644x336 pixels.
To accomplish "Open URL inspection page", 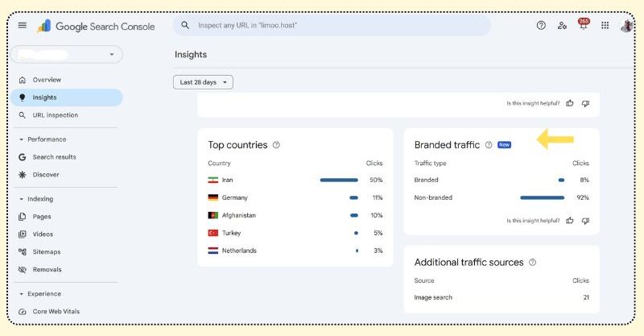I will [67, 115].
